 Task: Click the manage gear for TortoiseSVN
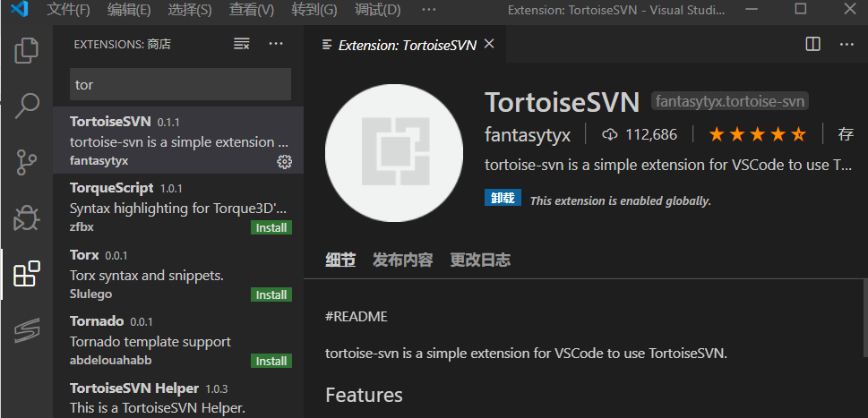coord(284,161)
